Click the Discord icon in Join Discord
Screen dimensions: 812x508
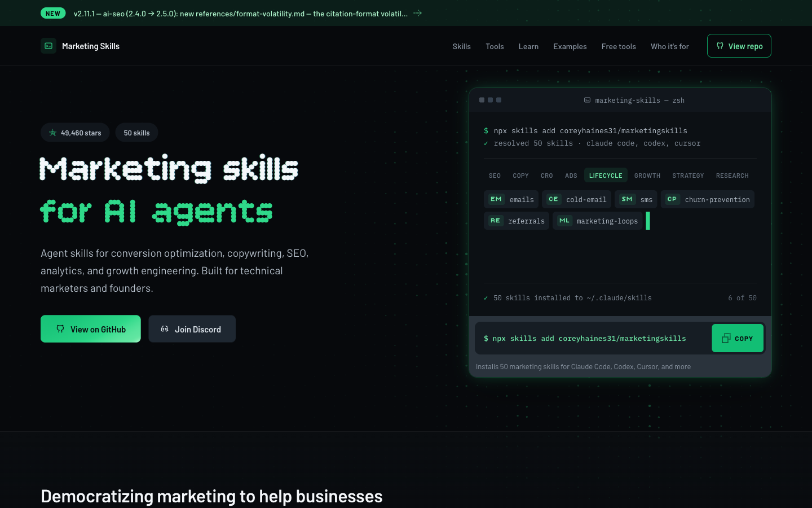(x=165, y=329)
